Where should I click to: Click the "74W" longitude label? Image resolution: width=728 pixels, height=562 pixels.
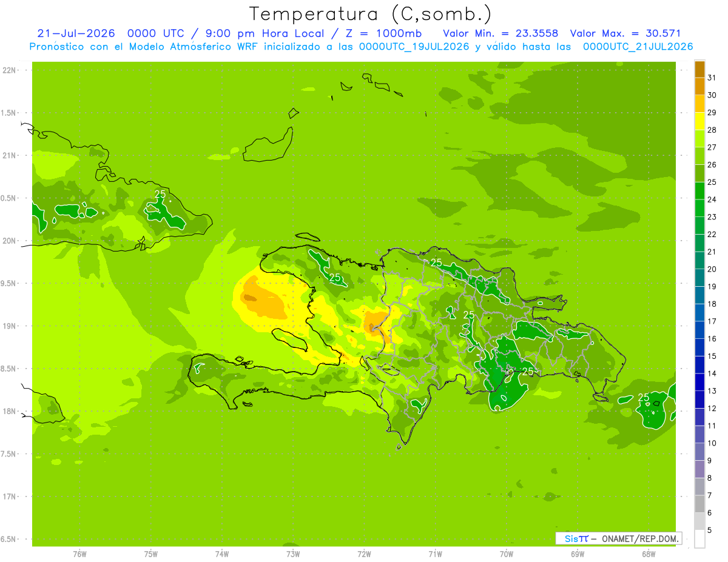(221, 554)
